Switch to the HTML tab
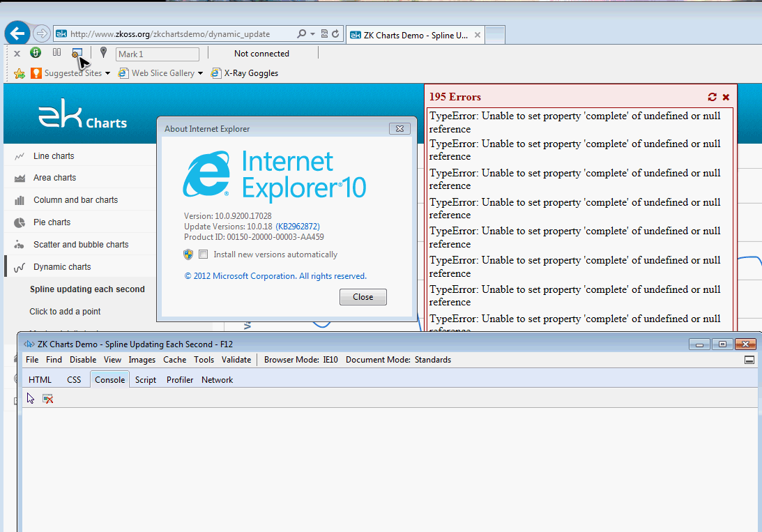This screenshot has height=532, width=762. (x=40, y=380)
